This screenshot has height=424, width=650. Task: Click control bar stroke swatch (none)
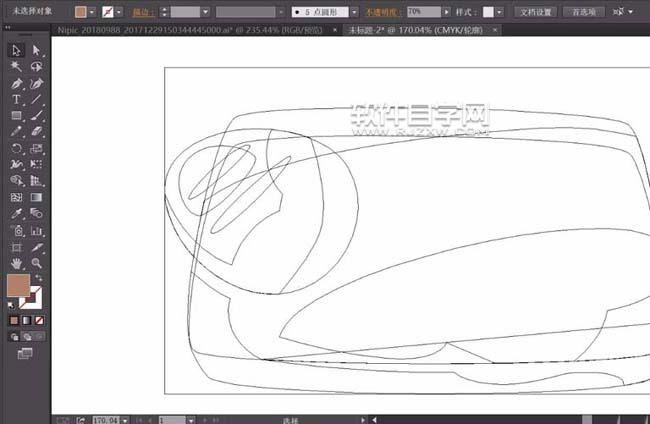108,12
